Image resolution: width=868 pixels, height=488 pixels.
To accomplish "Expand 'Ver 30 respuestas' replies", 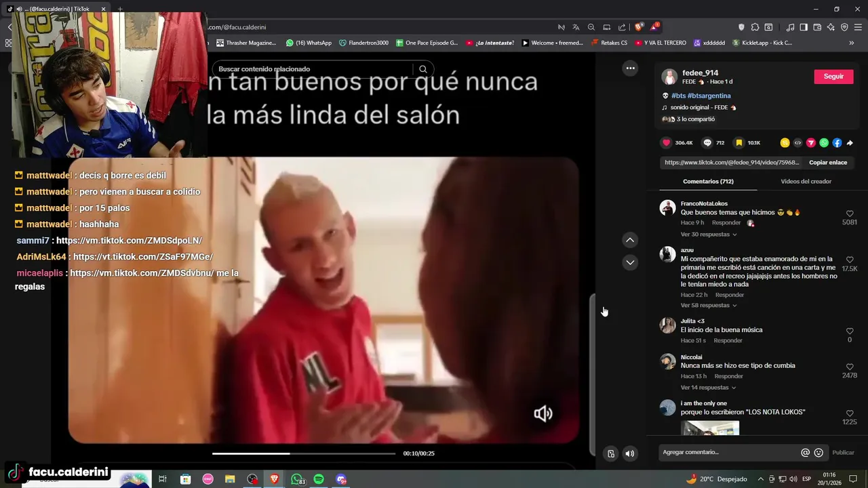I will (x=709, y=235).
